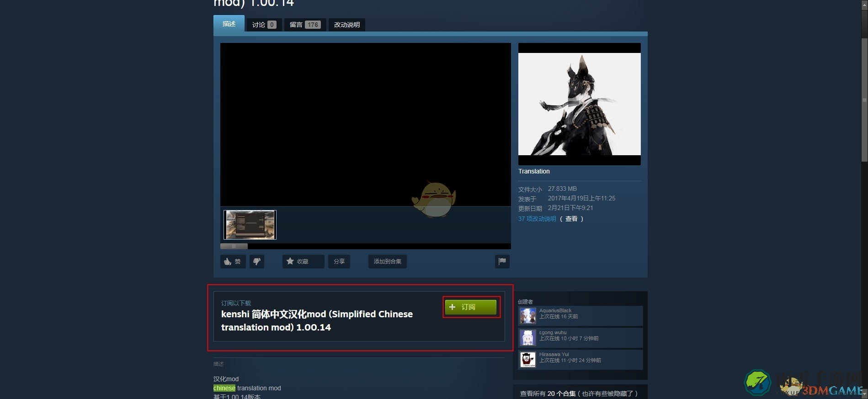Open cgong.wuhu creator profile avatar

pyautogui.click(x=528, y=338)
